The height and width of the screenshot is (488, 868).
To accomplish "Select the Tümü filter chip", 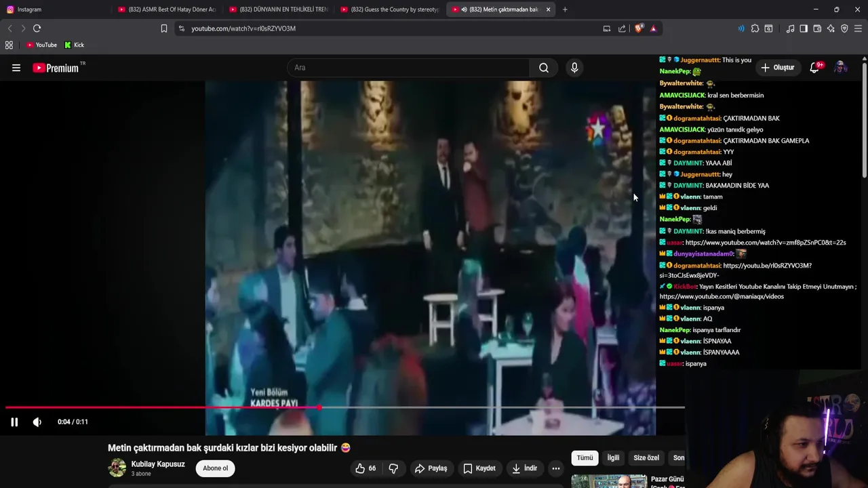I will [585, 458].
